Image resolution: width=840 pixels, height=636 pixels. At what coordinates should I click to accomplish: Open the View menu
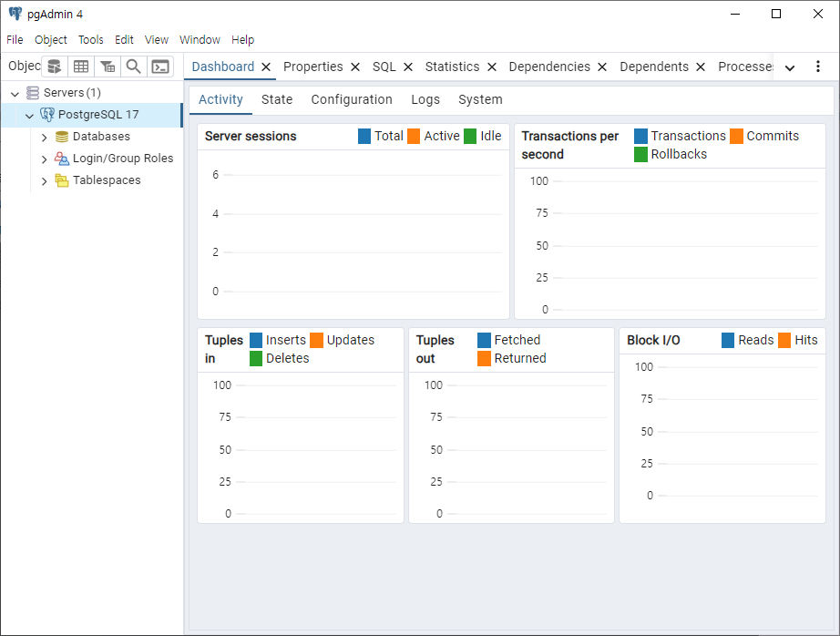click(157, 40)
